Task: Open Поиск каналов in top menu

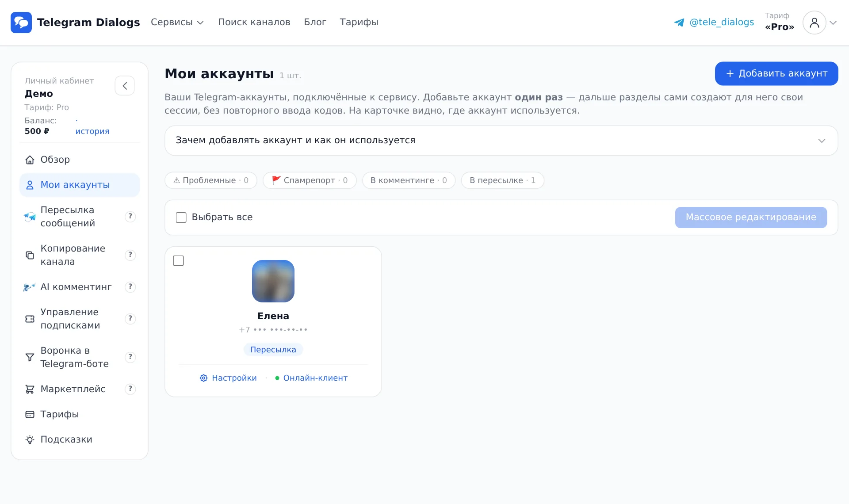Action: pos(254,22)
